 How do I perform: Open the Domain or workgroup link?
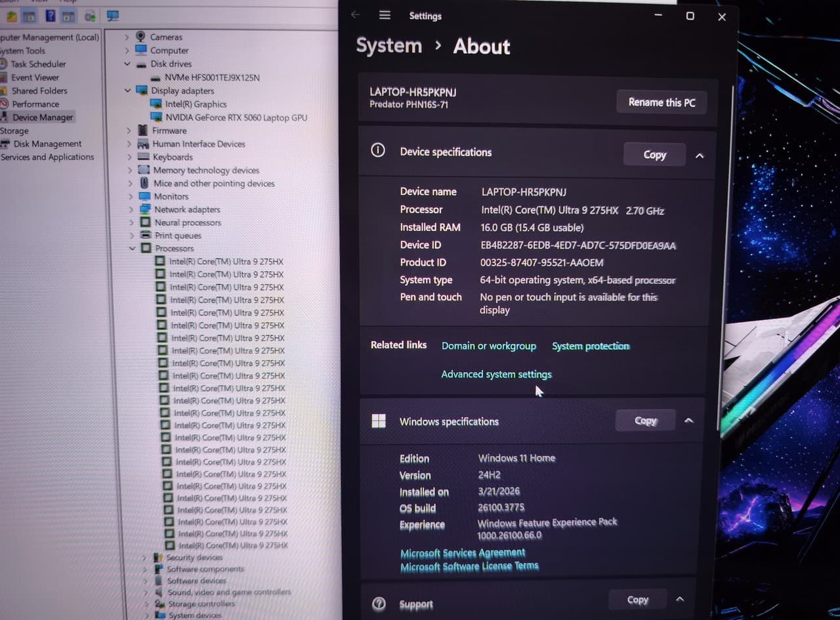(489, 346)
